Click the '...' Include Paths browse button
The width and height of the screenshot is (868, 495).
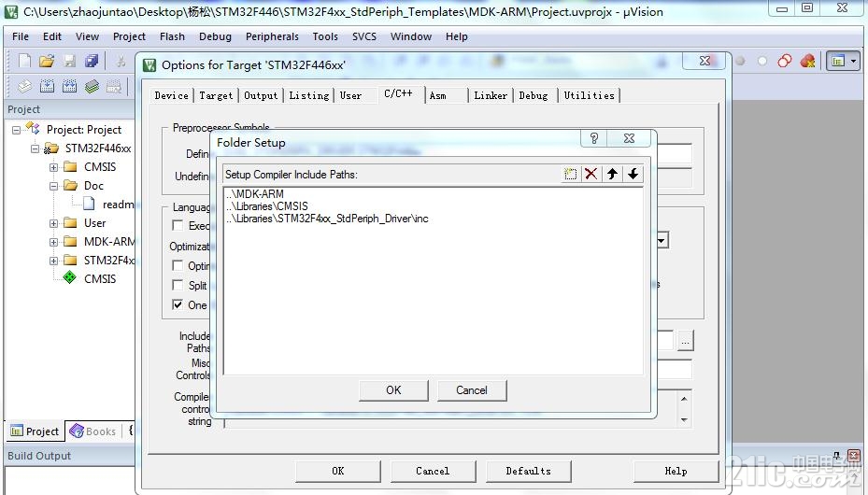[x=685, y=341]
